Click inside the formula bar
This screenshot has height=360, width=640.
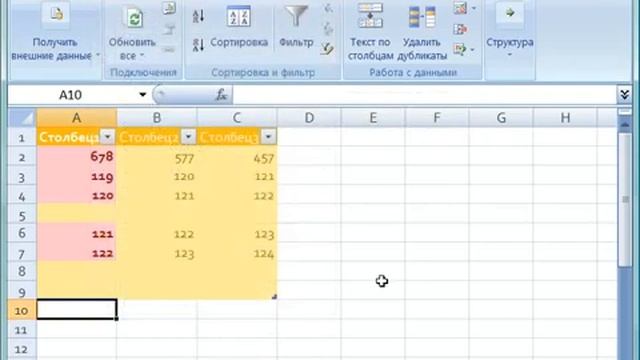point(424,95)
